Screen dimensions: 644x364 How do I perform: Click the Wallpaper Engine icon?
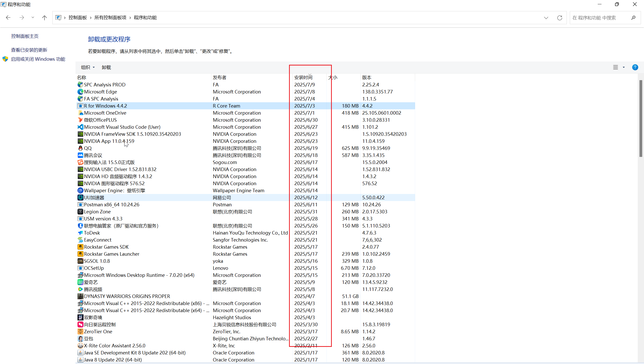tap(80, 190)
